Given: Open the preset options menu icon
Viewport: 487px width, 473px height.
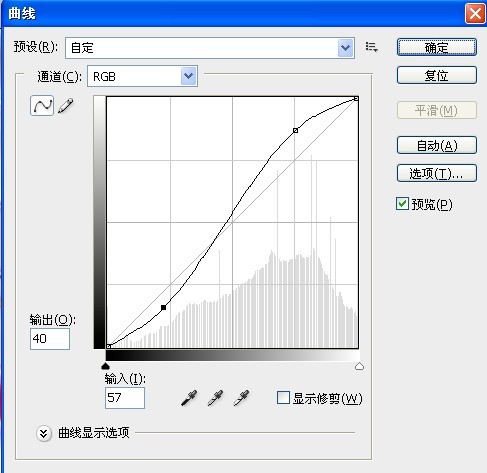Looking at the screenshot, I should [x=371, y=47].
